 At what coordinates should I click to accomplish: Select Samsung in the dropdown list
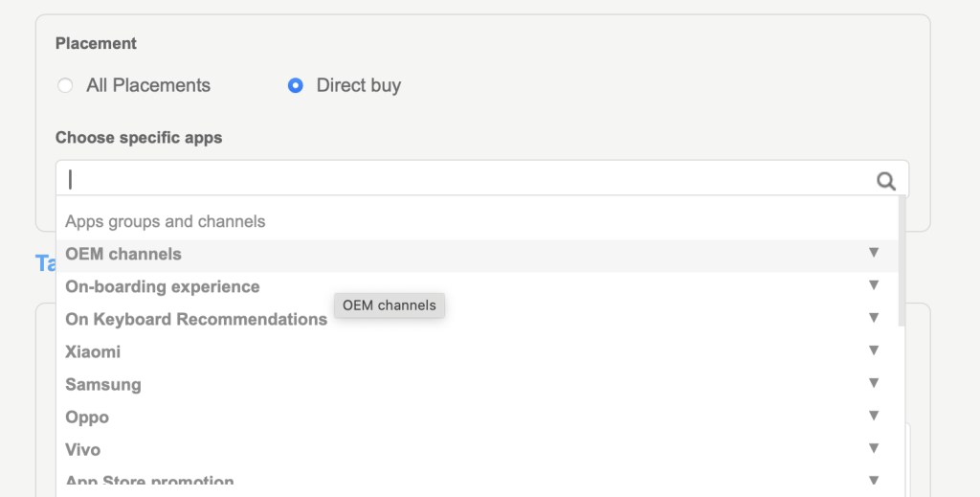point(103,384)
